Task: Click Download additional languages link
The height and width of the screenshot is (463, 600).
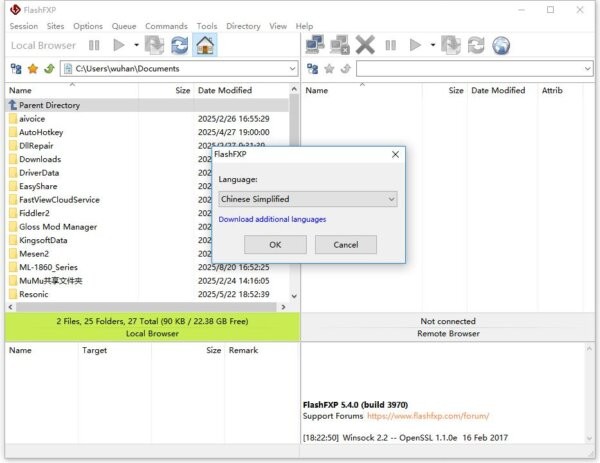Action: point(272,219)
